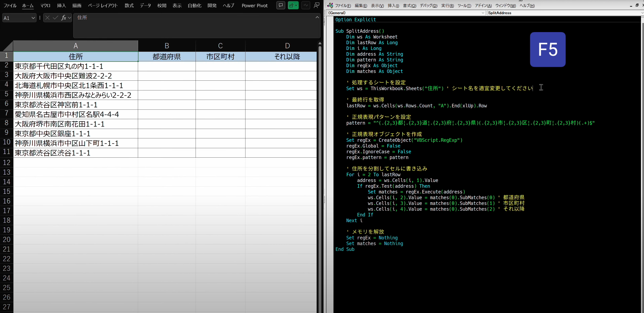The height and width of the screenshot is (313, 644).
Task: Select cell 東京都千代田区丸の内1-1-1
Action: (x=76, y=66)
